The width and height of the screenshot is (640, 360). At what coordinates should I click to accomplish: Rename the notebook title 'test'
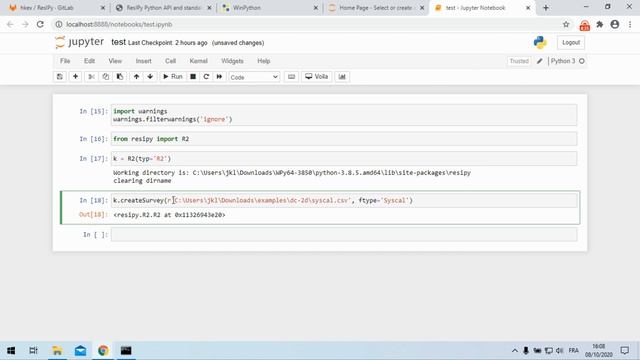pos(118,42)
